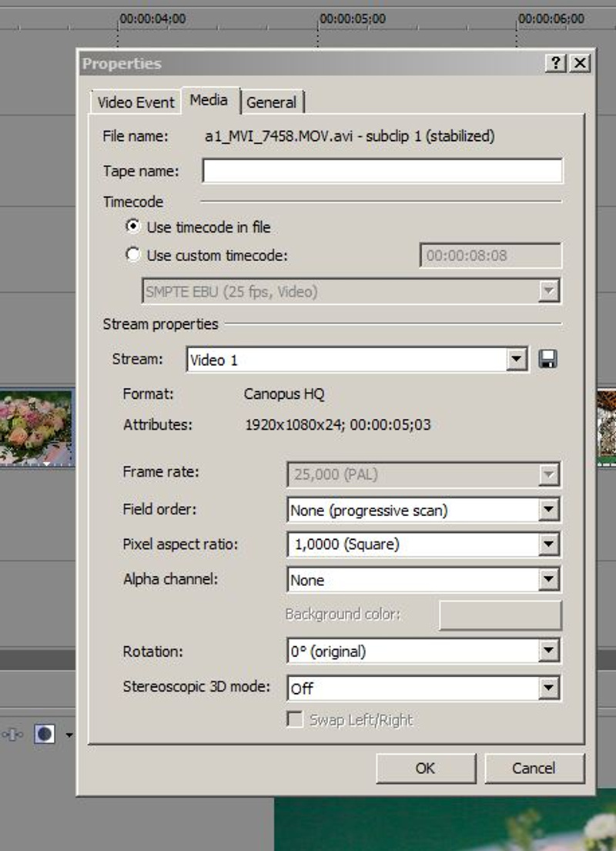The height and width of the screenshot is (851, 616).
Task: Open the small arrow menu beside the blue circle
Action: tap(69, 735)
